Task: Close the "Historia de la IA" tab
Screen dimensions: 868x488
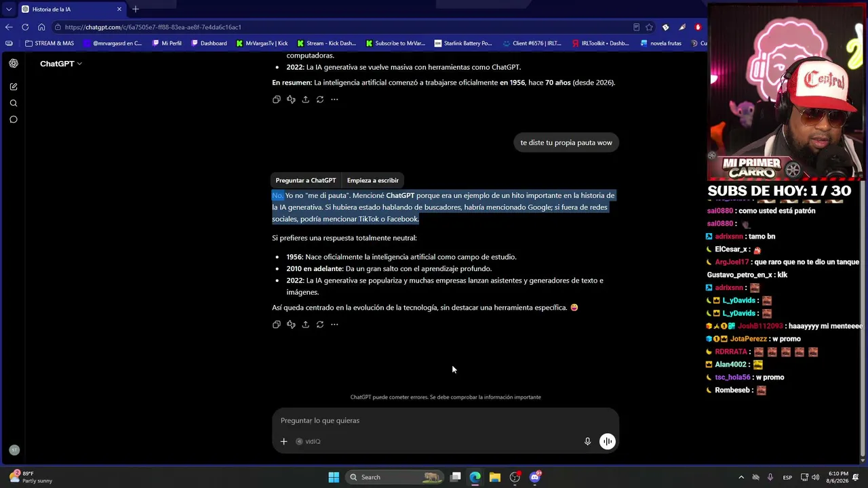Action: pyautogui.click(x=119, y=9)
